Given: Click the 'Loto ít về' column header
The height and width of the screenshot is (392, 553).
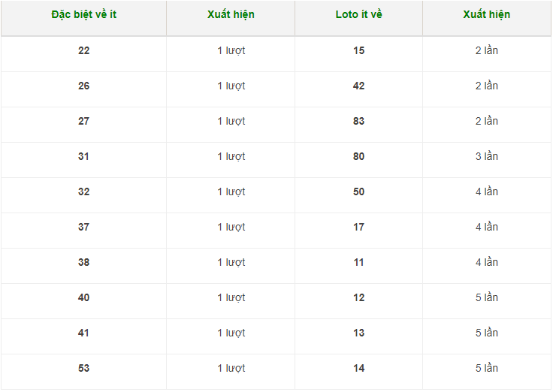Looking at the screenshot, I should point(358,14).
